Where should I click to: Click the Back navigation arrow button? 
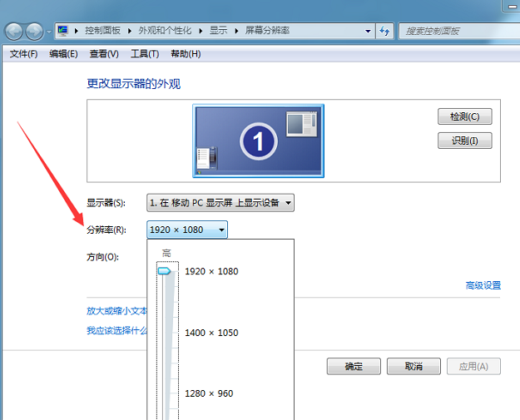tap(13, 31)
